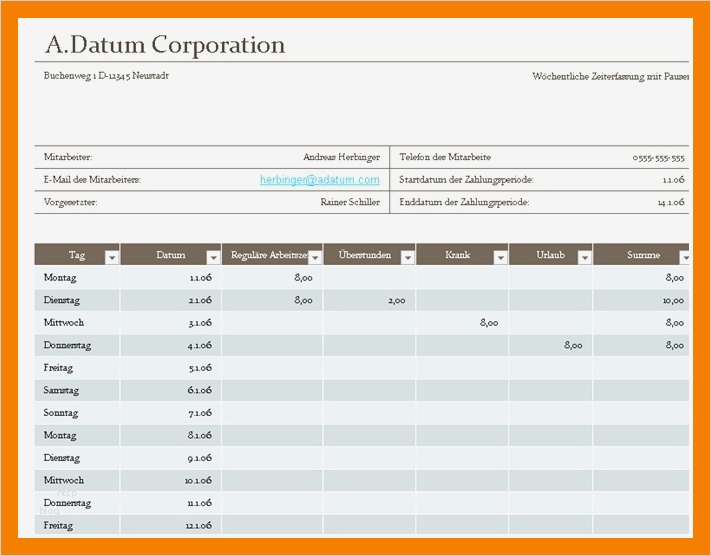Screen dimensions: 711x556
Task: Open the Datum column filter dropdown
Action: tap(213, 258)
